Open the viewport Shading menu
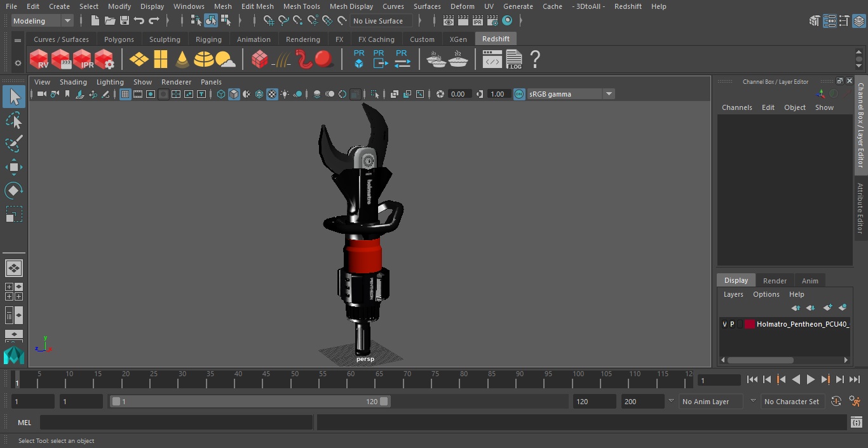The width and height of the screenshot is (868, 448). coord(73,82)
